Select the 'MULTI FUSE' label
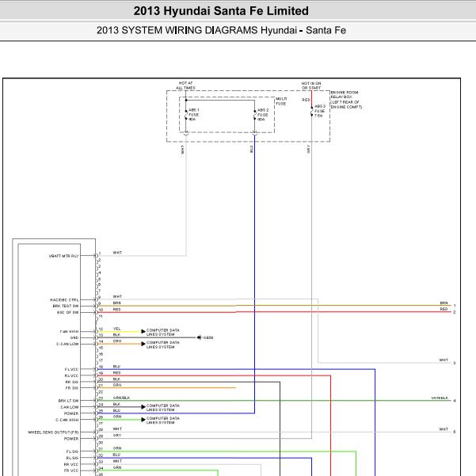The width and height of the screenshot is (476, 476). [x=281, y=101]
